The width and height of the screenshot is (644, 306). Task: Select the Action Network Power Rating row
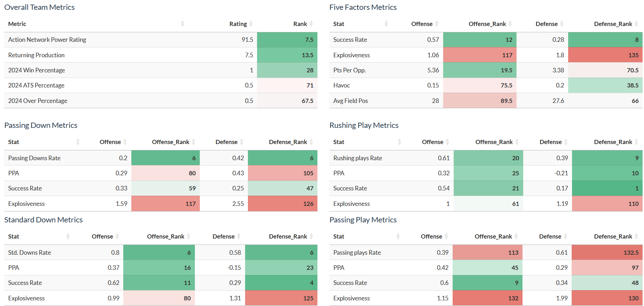(47, 40)
